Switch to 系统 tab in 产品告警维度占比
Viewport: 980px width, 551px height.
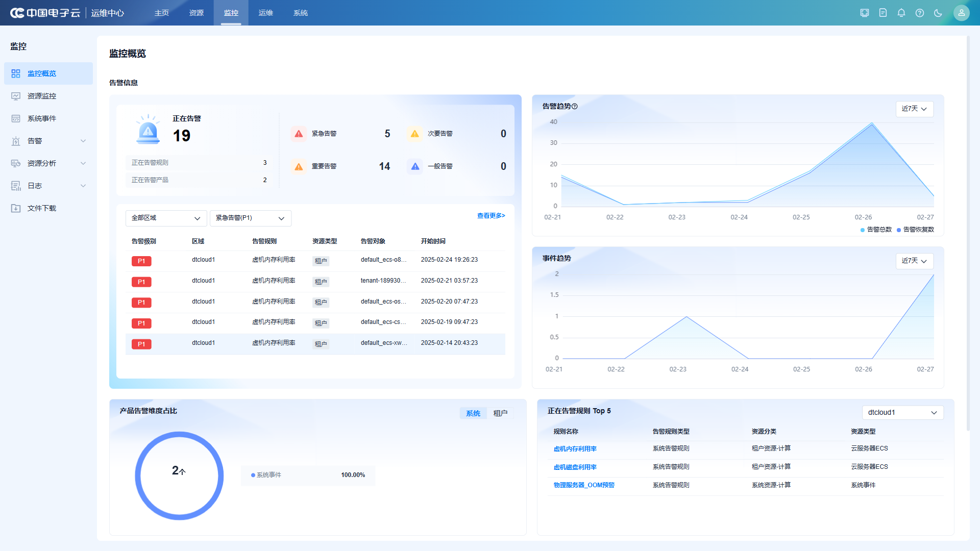(x=473, y=413)
